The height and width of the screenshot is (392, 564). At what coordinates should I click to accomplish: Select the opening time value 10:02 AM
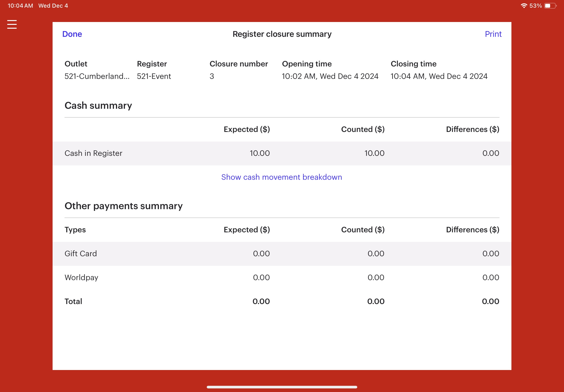click(330, 76)
